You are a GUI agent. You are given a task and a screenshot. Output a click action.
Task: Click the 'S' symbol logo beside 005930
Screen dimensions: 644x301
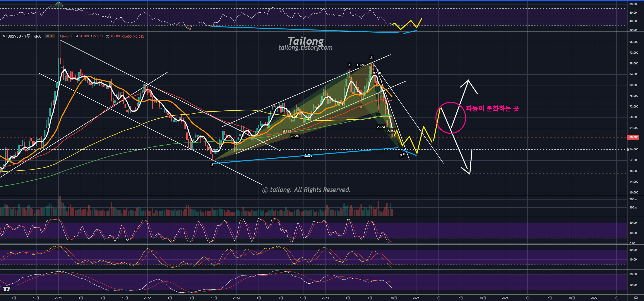click(4, 36)
